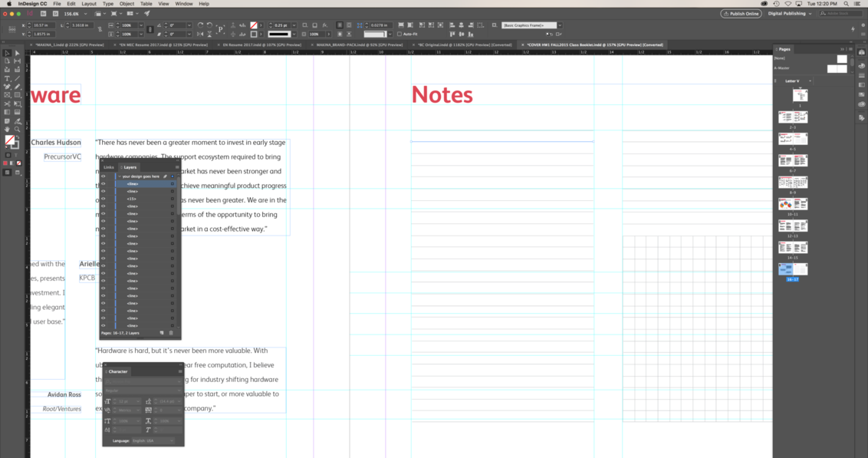Select the Rectangle Frame tool
868x458 pixels.
[7, 95]
